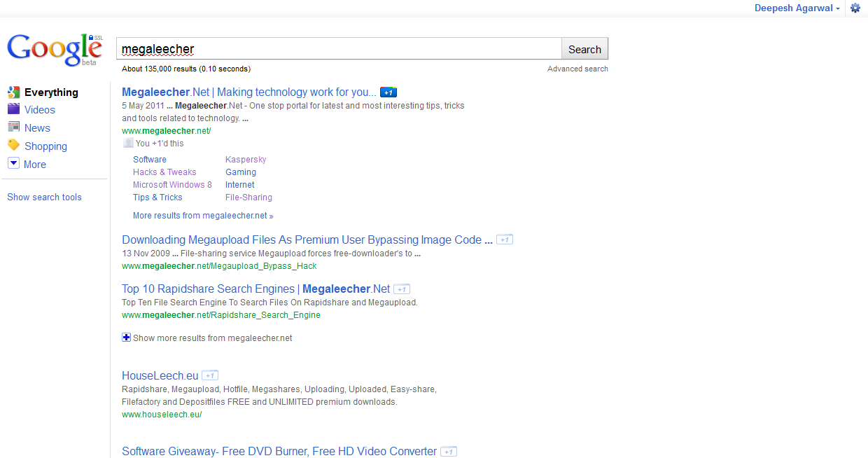Open the Downloading Megaupload Files result title
The width and height of the screenshot is (868, 458).
click(x=307, y=240)
